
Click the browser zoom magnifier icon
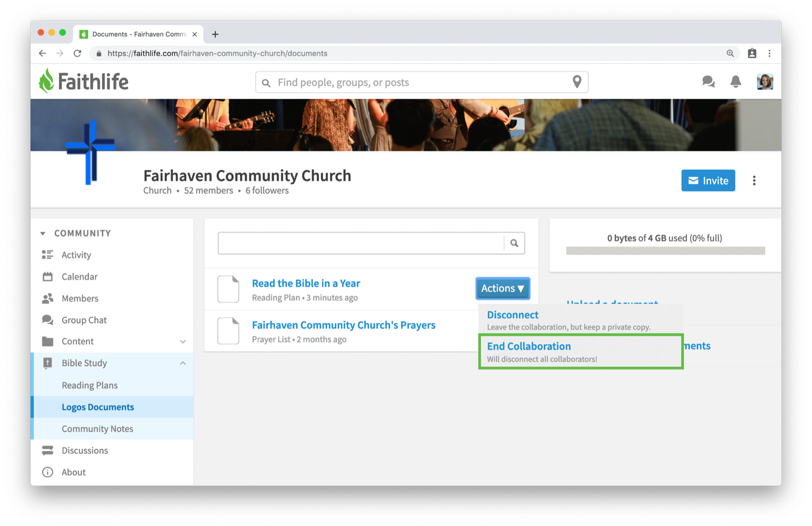click(x=730, y=53)
